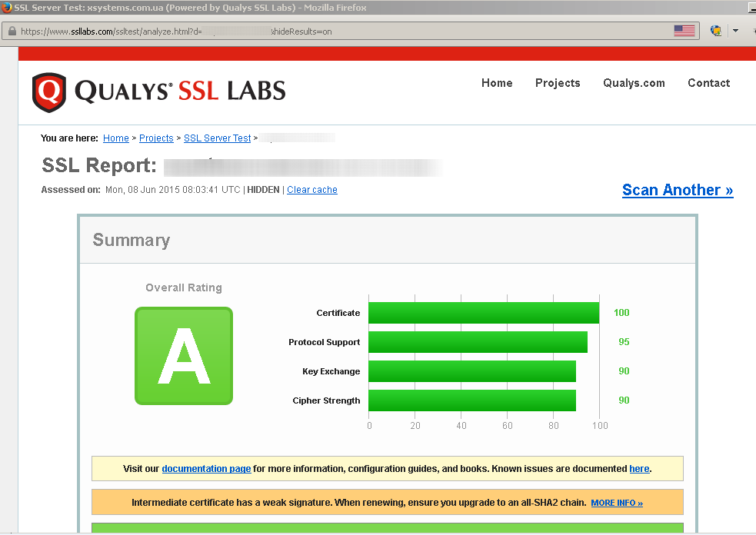Click the green A overall rating badge
756x535 pixels.
[x=184, y=356]
